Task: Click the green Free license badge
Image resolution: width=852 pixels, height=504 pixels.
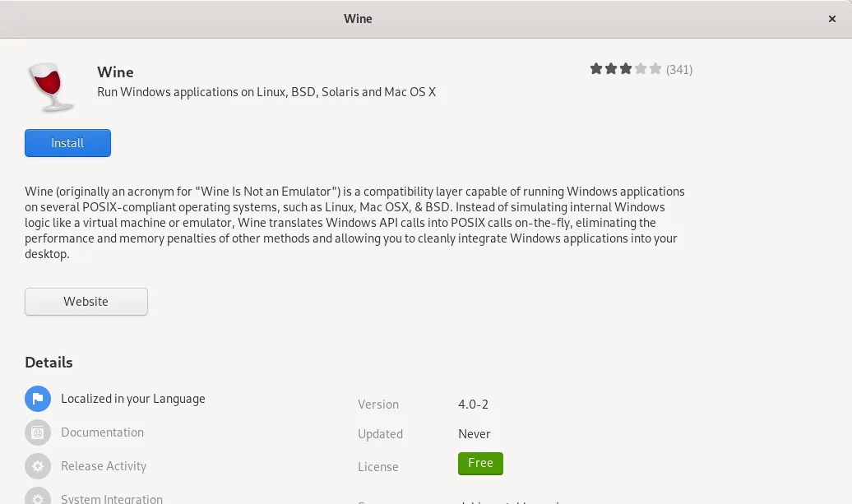Action: pos(480,463)
